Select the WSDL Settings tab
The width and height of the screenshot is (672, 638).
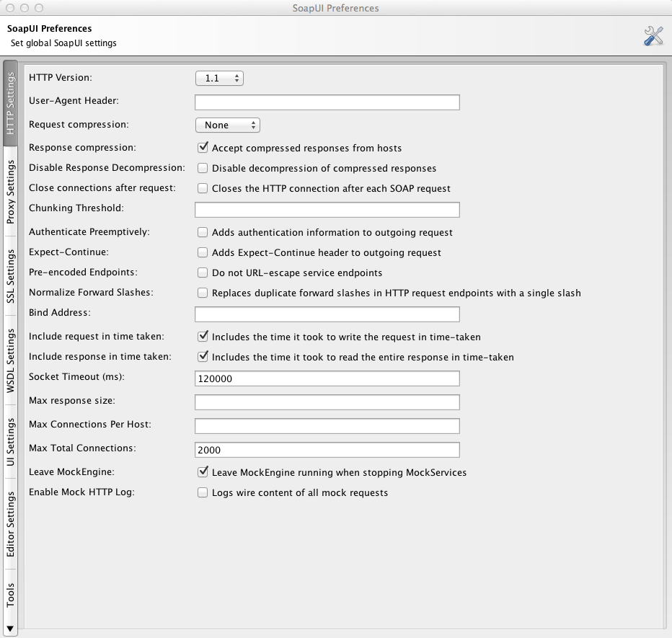pos(11,360)
